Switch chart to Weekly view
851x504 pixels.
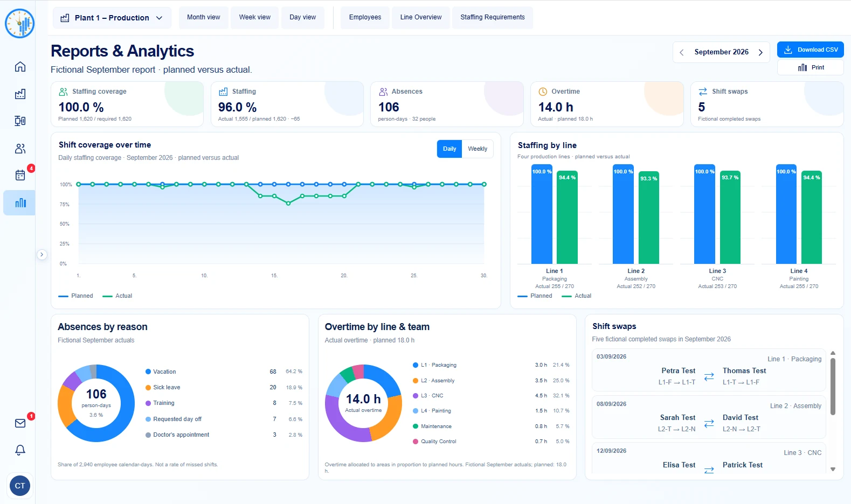pos(478,149)
